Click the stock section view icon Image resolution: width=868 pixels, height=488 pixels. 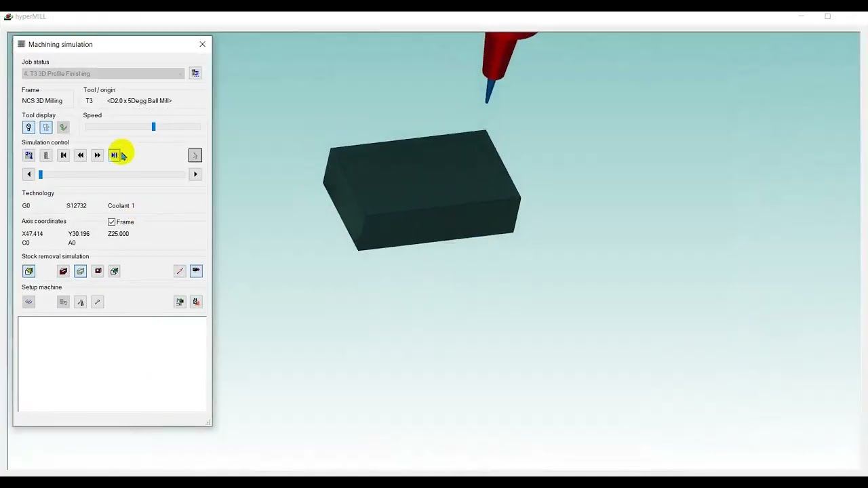click(x=97, y=271)
